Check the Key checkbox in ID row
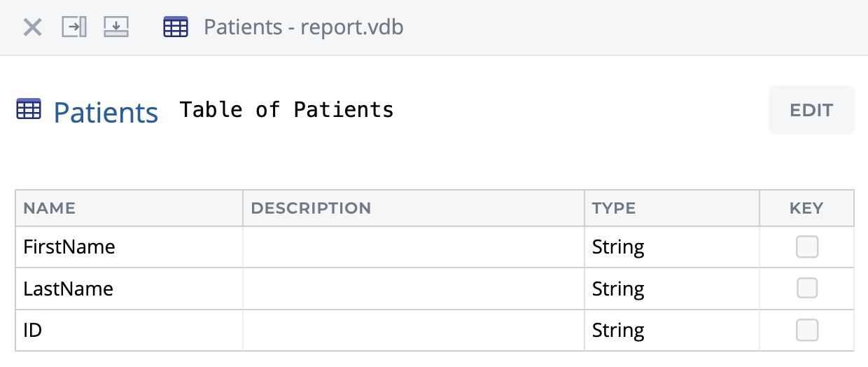The width and height of the screenshot is (868, 367). pyautogui.click(x=807, y=330)
